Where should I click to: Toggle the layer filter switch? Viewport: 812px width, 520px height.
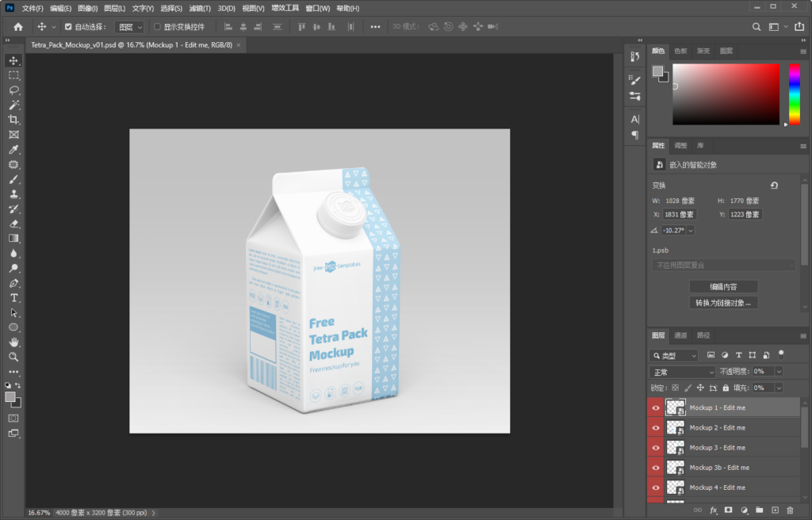(781, 355)
